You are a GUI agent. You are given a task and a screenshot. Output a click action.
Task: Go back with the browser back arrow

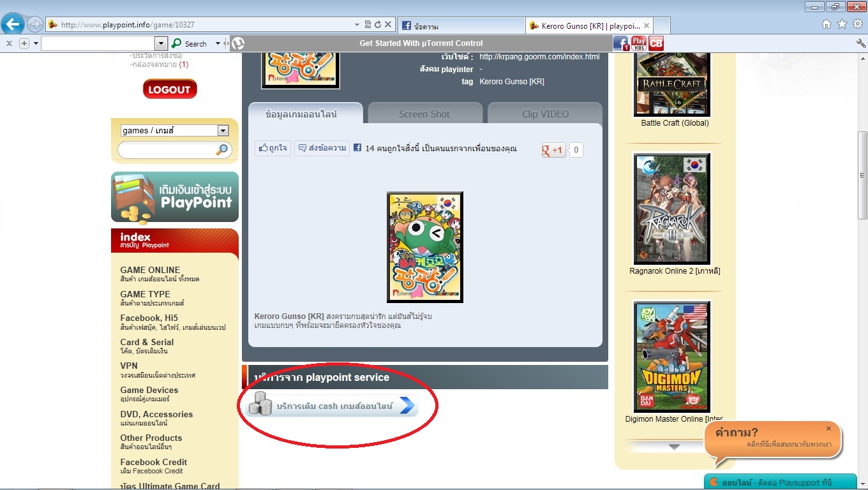[13, 24]
